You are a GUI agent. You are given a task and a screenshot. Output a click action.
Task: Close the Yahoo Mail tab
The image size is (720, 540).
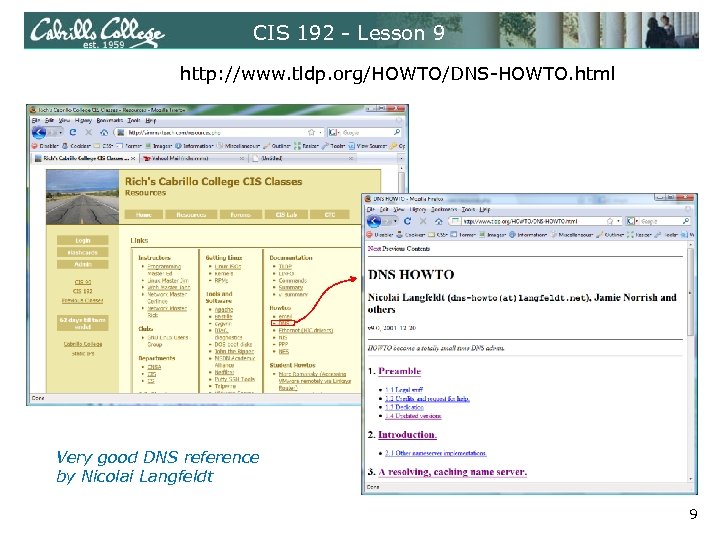242,158
